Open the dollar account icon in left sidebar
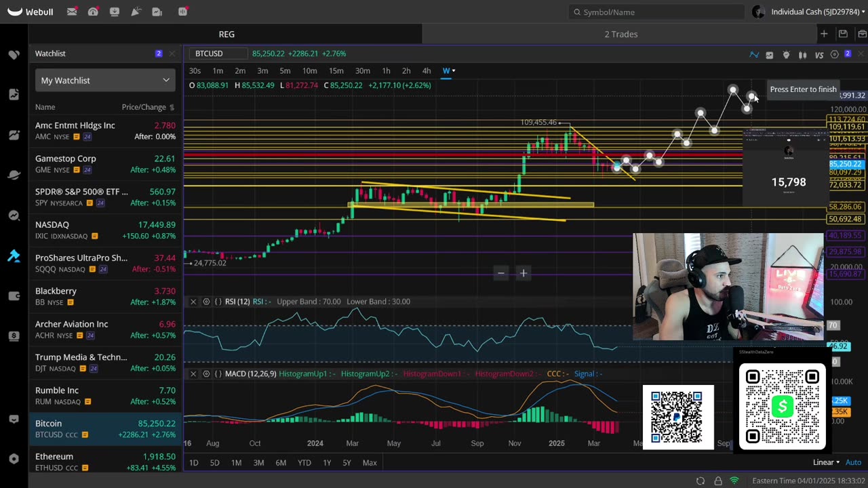The image size is (868, 488). point(14,336)
